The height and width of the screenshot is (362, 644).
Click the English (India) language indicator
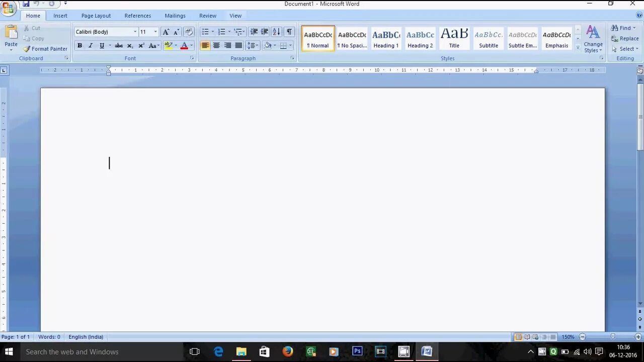click(x=86, y=337)
